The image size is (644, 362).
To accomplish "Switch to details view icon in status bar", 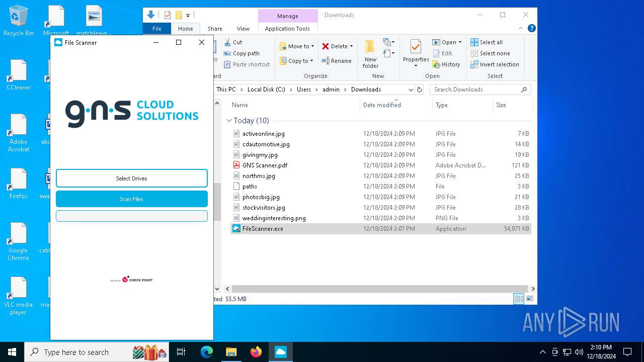I will (x=519, y=299).
